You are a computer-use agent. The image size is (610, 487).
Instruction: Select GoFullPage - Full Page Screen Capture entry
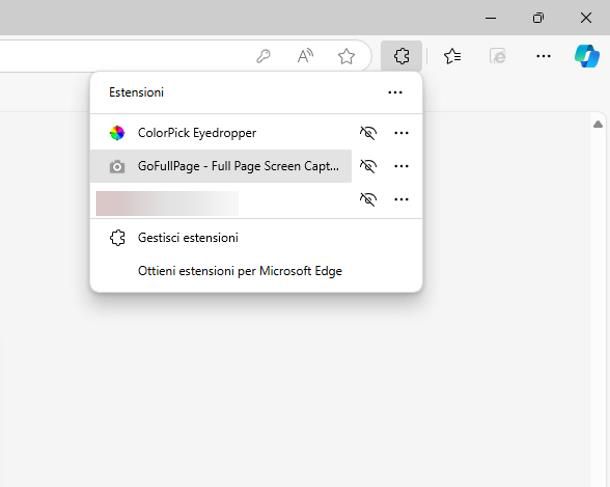pyautogui.click(x=221, y=166)
